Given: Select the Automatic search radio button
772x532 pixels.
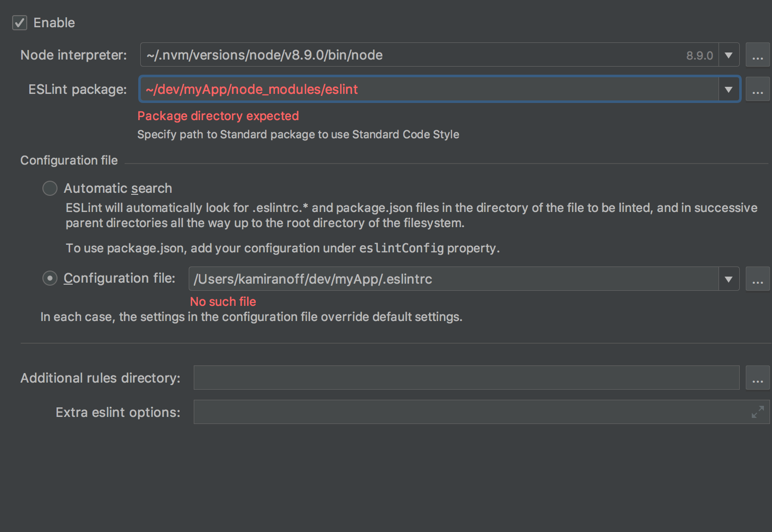Looking at the screenshot, I should pos(50,188).
